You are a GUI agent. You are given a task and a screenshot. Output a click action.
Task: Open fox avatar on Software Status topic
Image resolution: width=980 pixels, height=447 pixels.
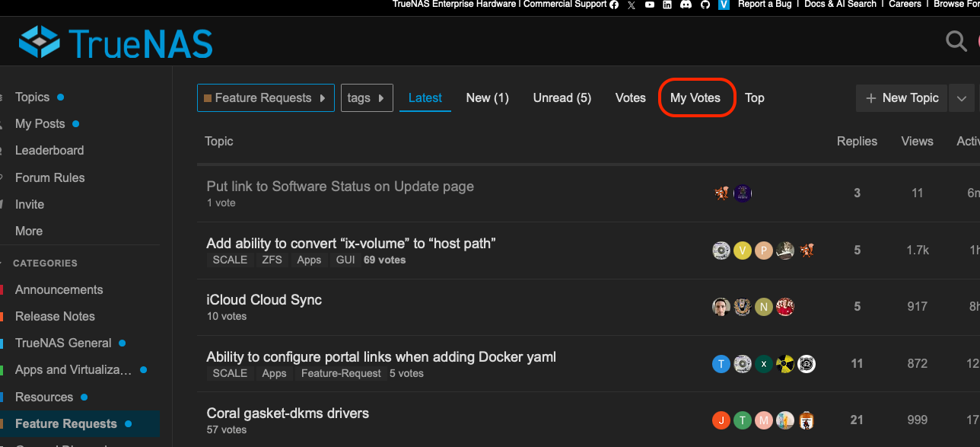click(x=721, y=193)
